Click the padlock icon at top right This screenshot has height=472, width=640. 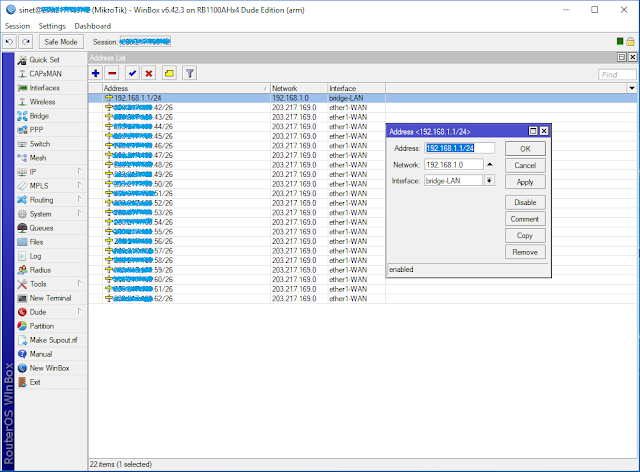coord(630,41)
